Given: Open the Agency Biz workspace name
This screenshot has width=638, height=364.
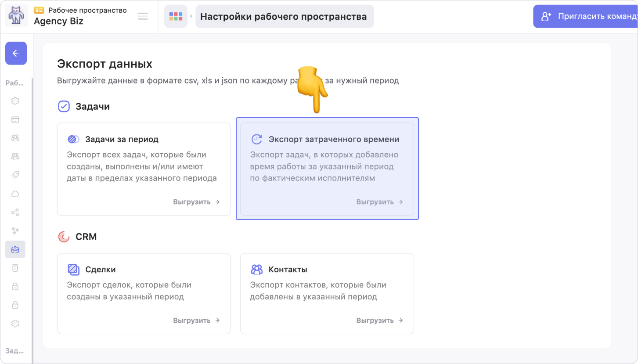Looking at the screenshot, I should coord(58,21).
